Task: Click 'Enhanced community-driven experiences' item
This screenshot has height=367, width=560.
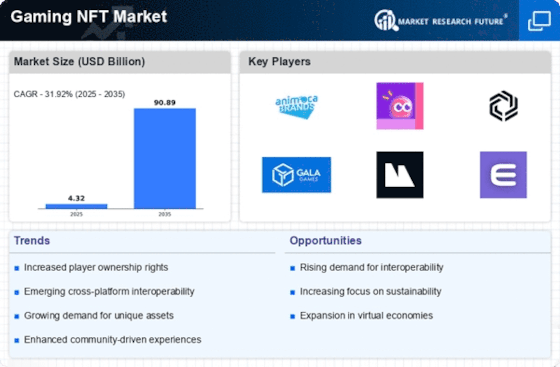Action: [112, 340]
